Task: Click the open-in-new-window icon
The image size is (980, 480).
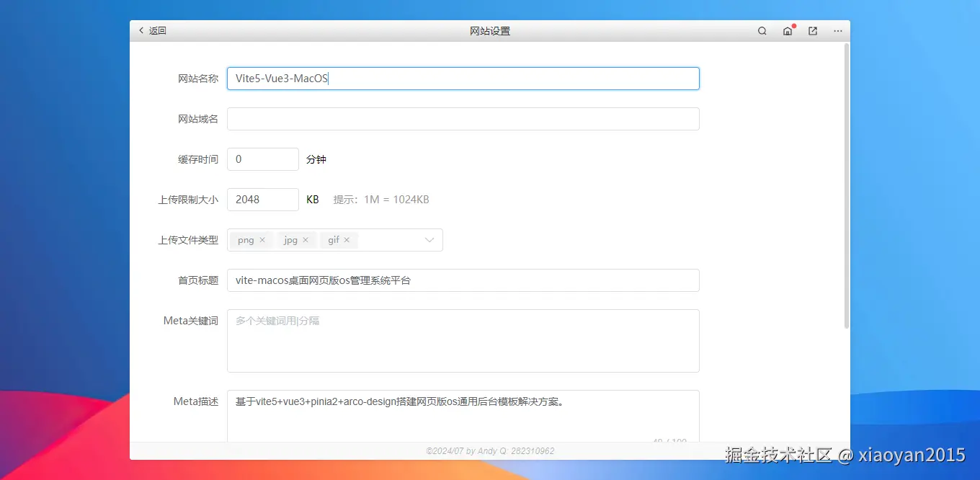Action: pyautogui.click(x=812, y=31)
